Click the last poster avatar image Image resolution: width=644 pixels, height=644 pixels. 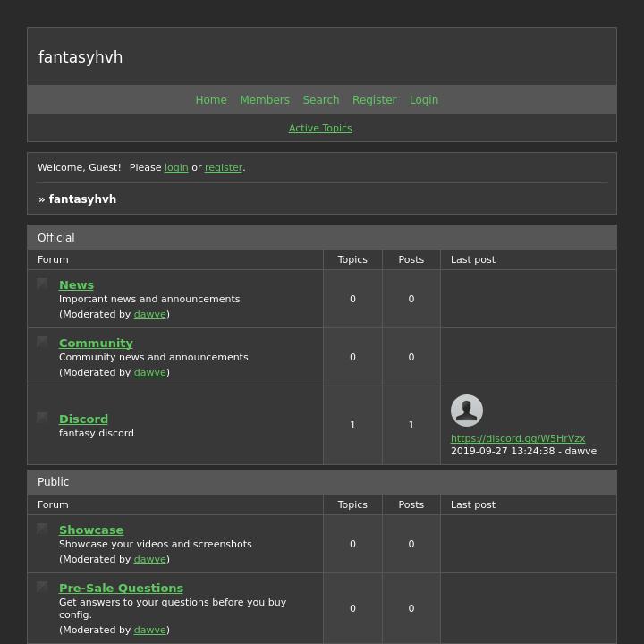coord(466,411)
